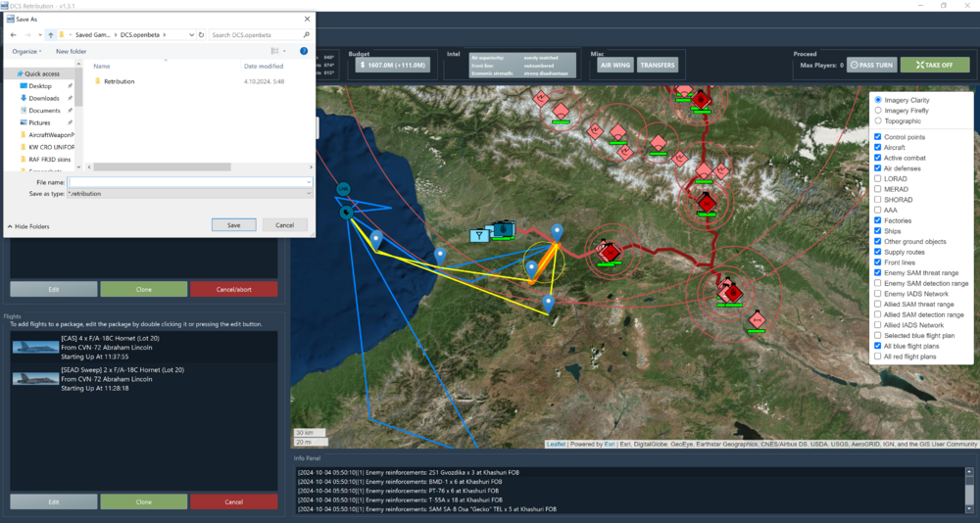
Task: Open the Leaflet attribution link
Action: pos(556,445)
